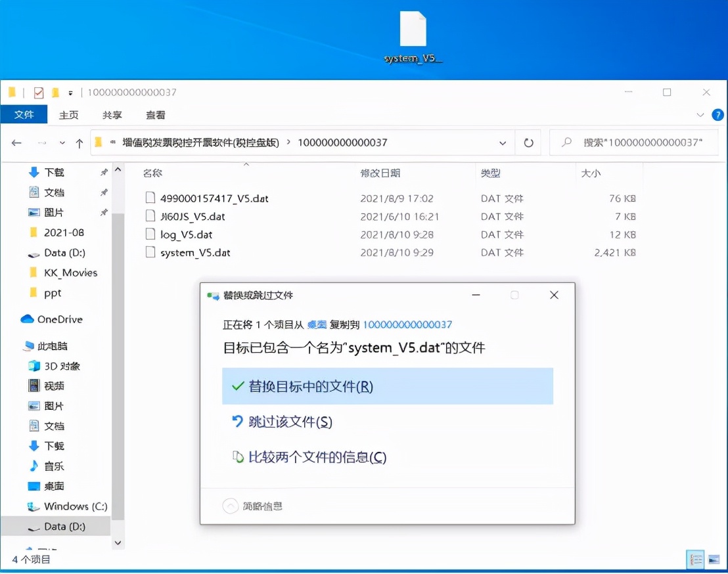This screenshot has width=728, height=574.
Task: Choose 跳过该文件 to skip the file
Action: (290, 422)
